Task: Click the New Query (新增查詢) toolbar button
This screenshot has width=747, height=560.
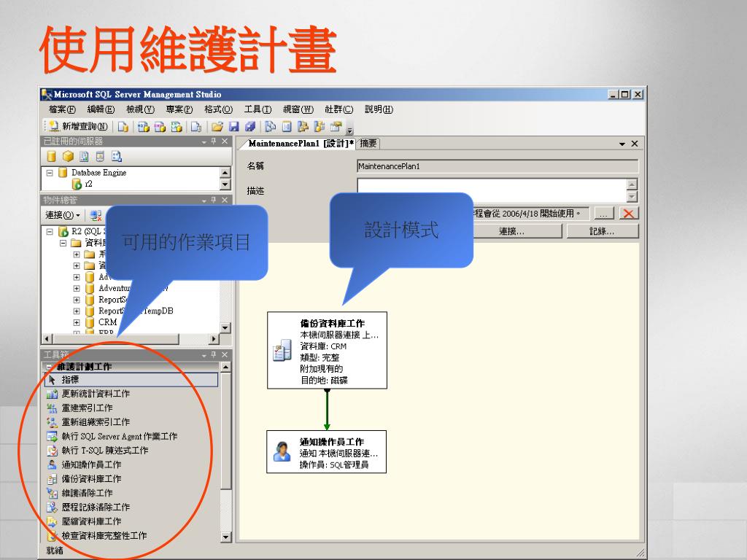Action: [79, 126]
